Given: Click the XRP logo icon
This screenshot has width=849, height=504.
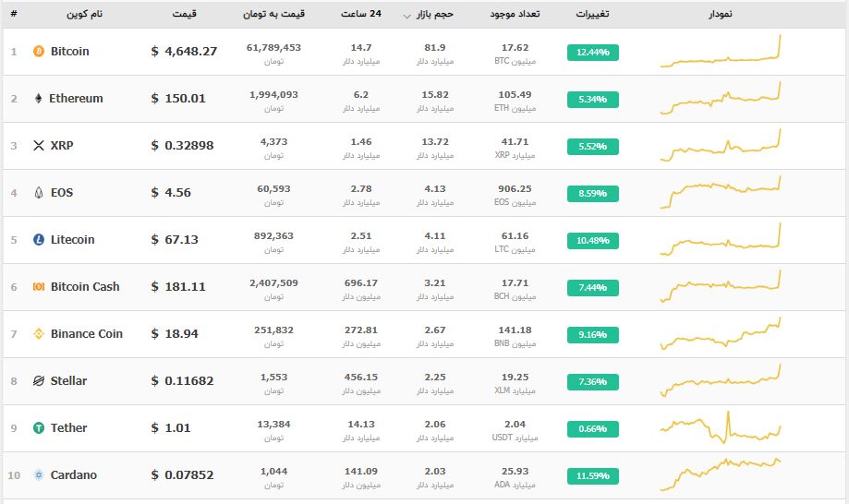Looking at the screenshot, I should (39, 146).
